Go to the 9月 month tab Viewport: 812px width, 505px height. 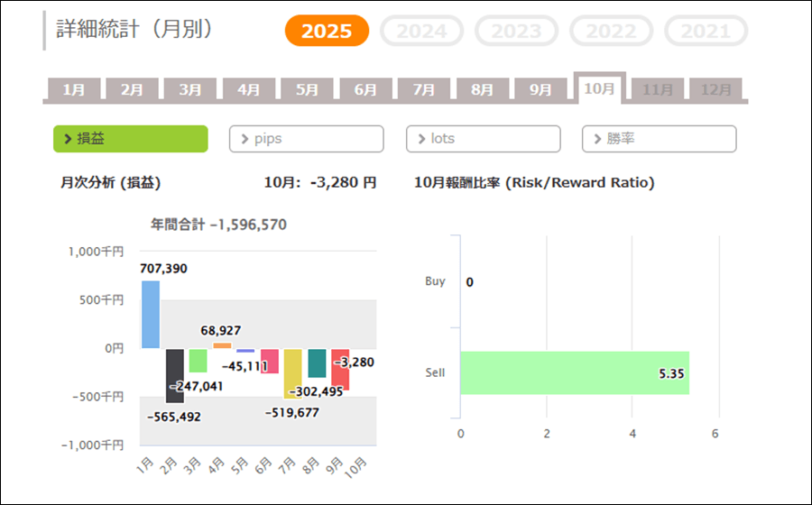coord(540,90)
